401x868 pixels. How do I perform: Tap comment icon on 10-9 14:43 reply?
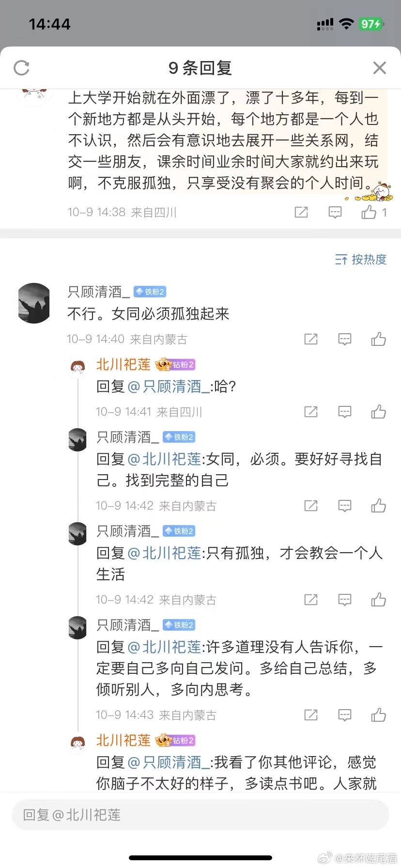click(x=344, y=715)
